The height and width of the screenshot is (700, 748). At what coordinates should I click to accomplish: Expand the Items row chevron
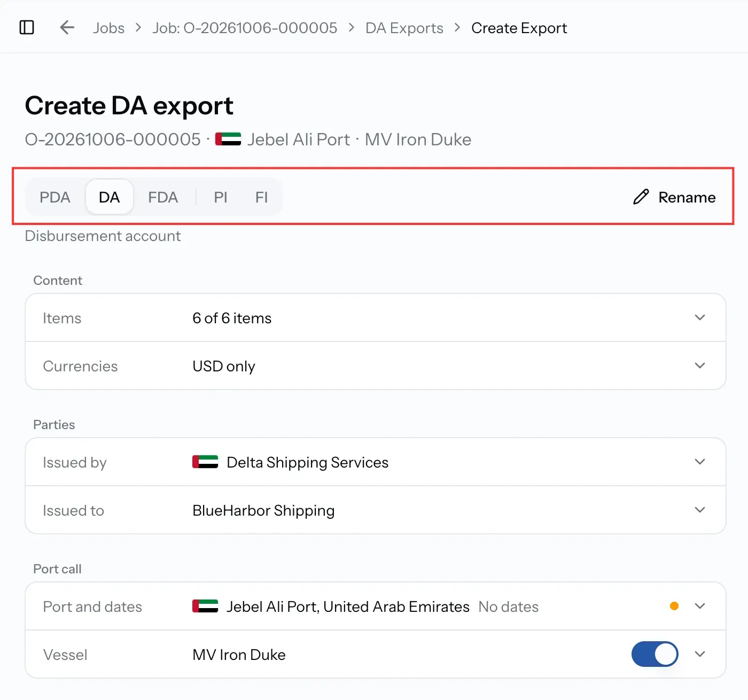click(x=700, y=317)
